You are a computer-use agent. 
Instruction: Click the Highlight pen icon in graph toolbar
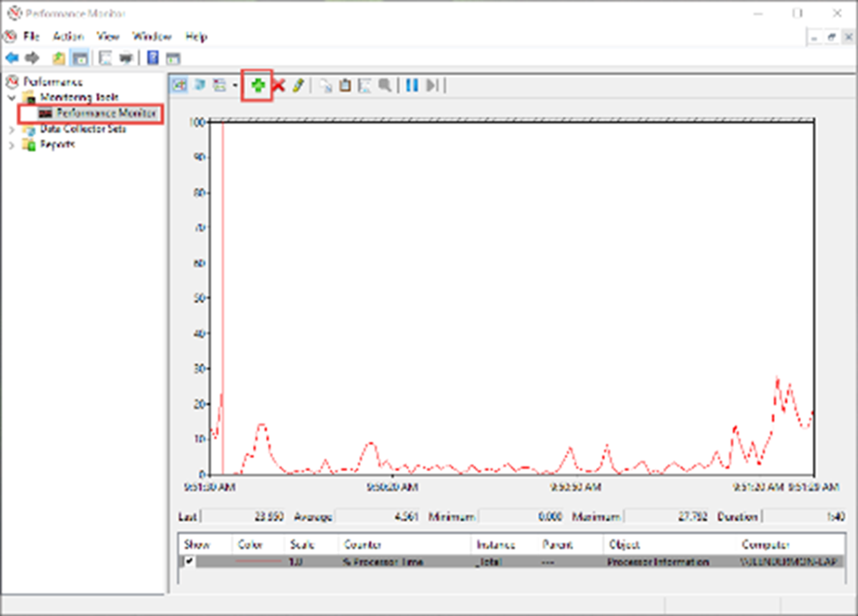(299, 85)
